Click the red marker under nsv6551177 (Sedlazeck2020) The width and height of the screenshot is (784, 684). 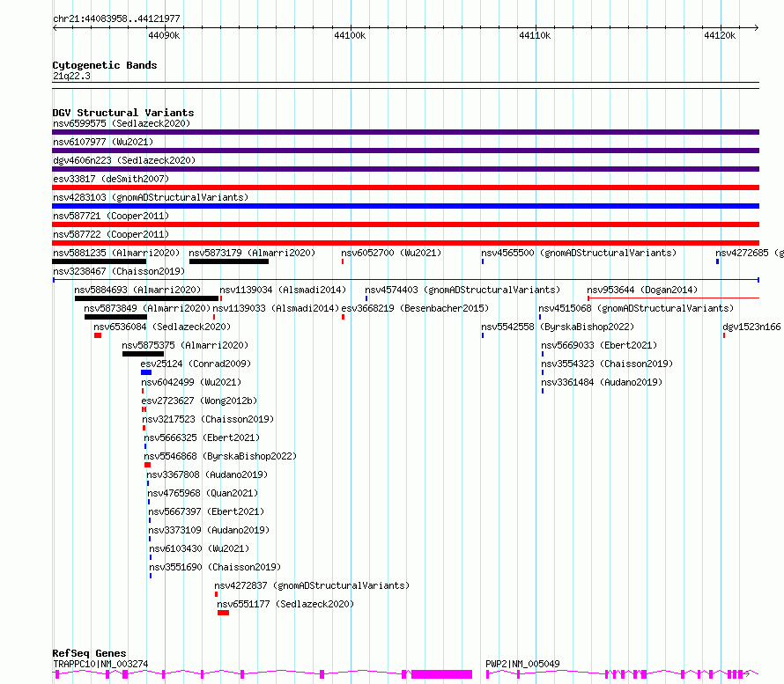coord(223,613)
